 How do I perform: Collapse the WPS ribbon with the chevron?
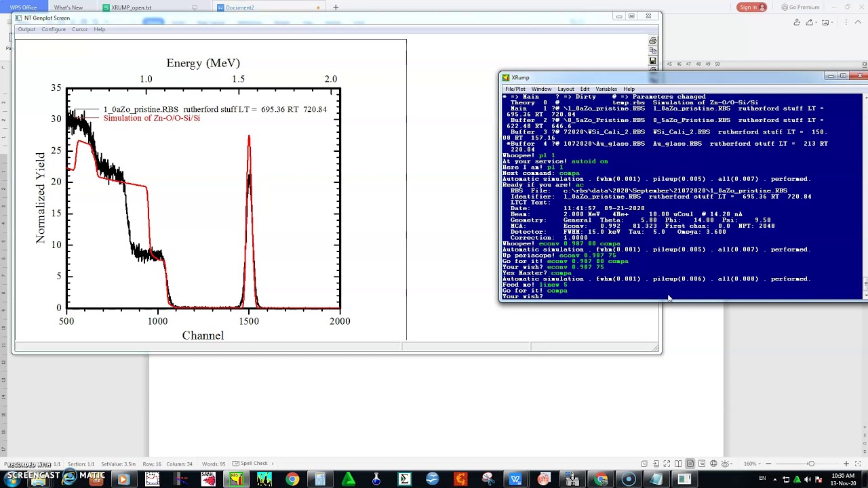click(858, 22)
